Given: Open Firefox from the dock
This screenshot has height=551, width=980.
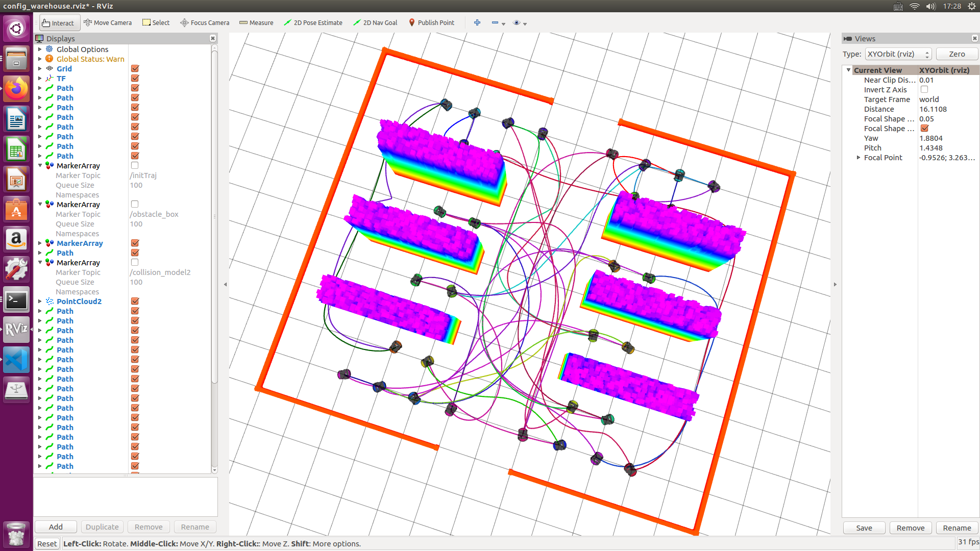Looking at the screenshot, I should pos(16,89).
